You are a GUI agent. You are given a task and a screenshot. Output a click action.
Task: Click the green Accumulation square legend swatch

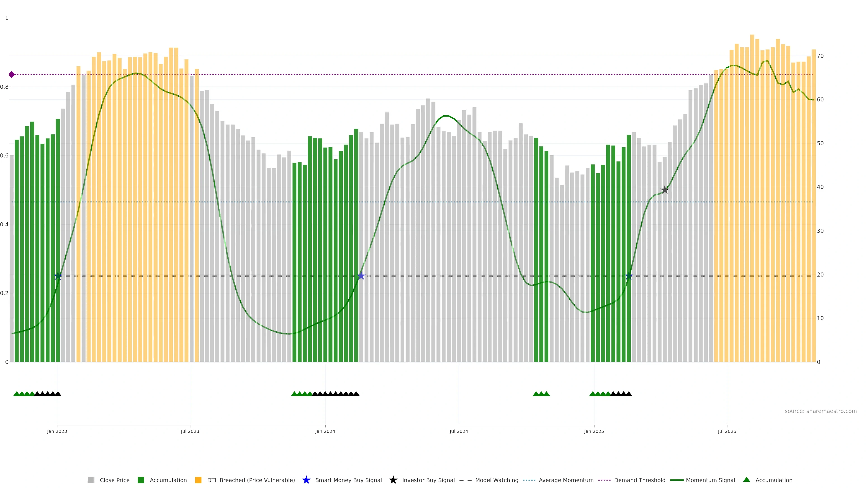141,480
